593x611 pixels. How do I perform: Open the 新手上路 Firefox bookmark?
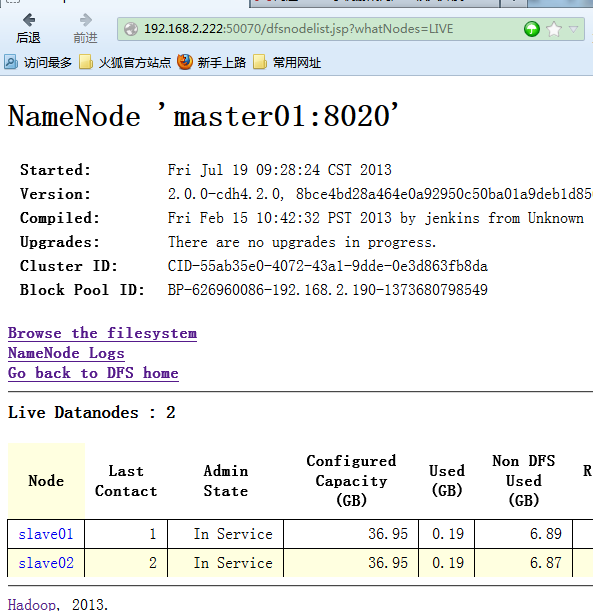pos(212,62)
